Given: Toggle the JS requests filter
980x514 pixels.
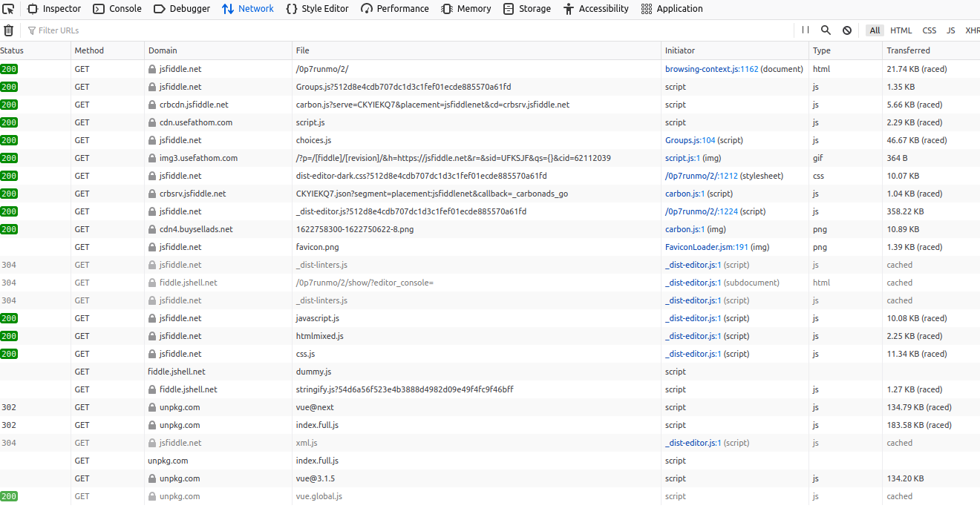Looking at the screenshot, I should click(951, 30).
